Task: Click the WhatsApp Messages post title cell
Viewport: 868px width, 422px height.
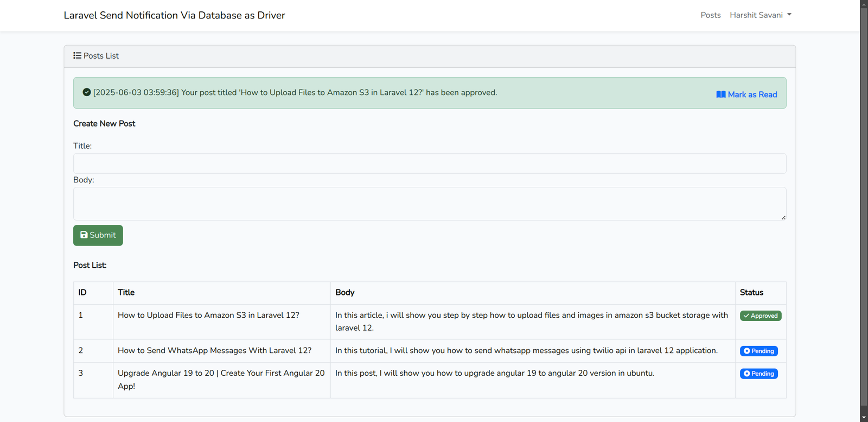Action: (214, 351)
